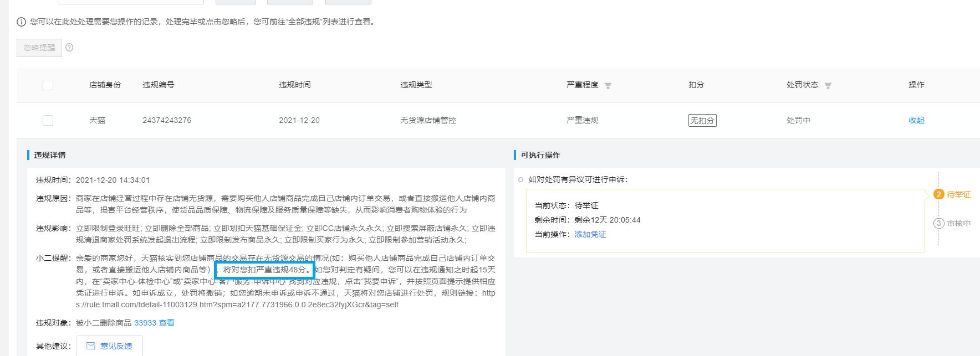This screenshot has height=356, width=980.
Task: Click the 处罚中 status cell
Action: 798,120
